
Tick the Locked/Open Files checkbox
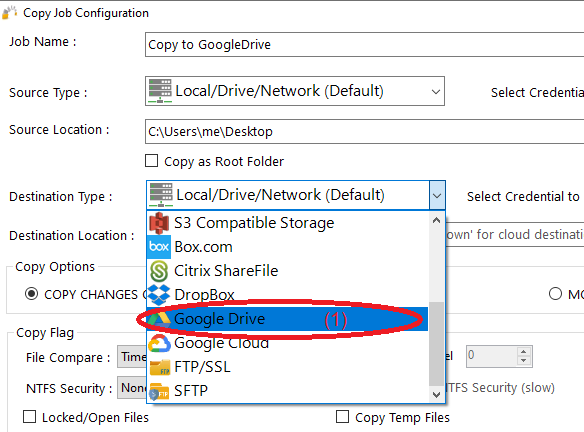tap(29, 417)
